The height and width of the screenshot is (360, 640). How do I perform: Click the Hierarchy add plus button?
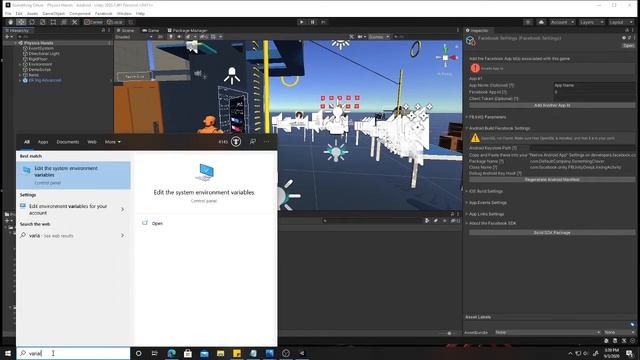pos(8,37)
